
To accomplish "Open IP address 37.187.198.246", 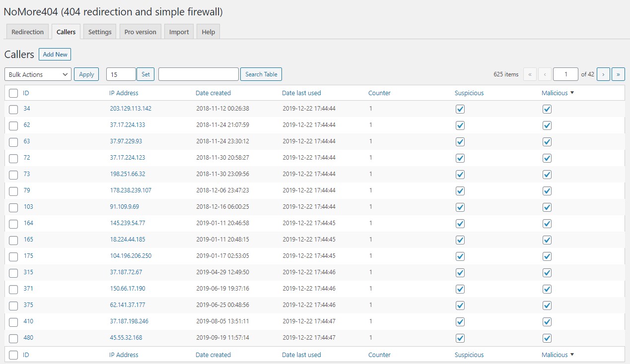I will 129,321.
